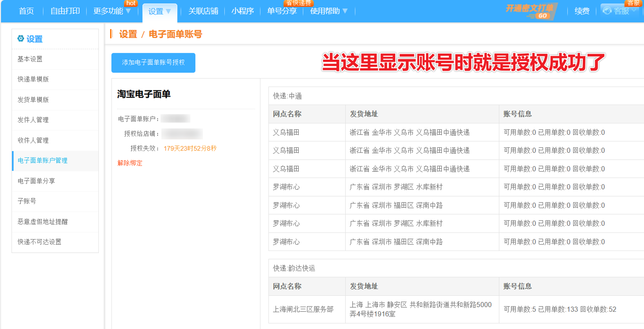Expand the 更多功能 dropdown arrow
644x329 pixels.
pos(128,11)
